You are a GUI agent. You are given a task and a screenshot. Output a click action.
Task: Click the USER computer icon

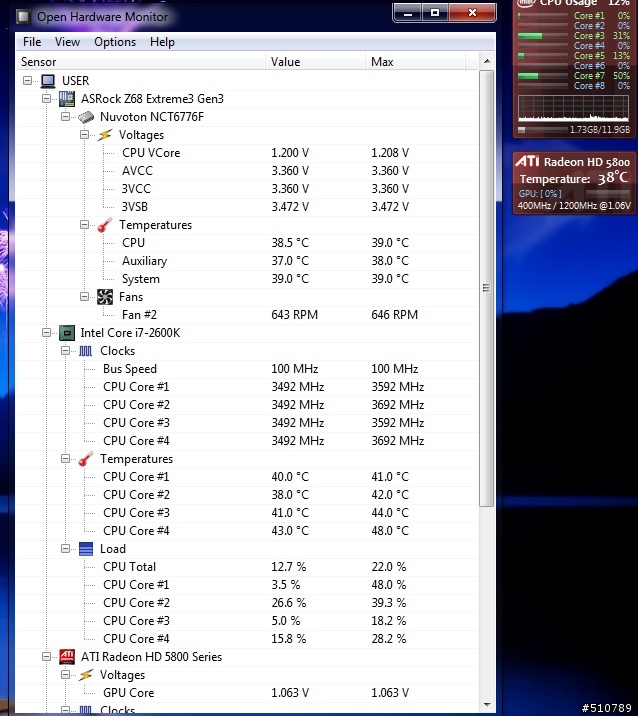tap(48, 81)
